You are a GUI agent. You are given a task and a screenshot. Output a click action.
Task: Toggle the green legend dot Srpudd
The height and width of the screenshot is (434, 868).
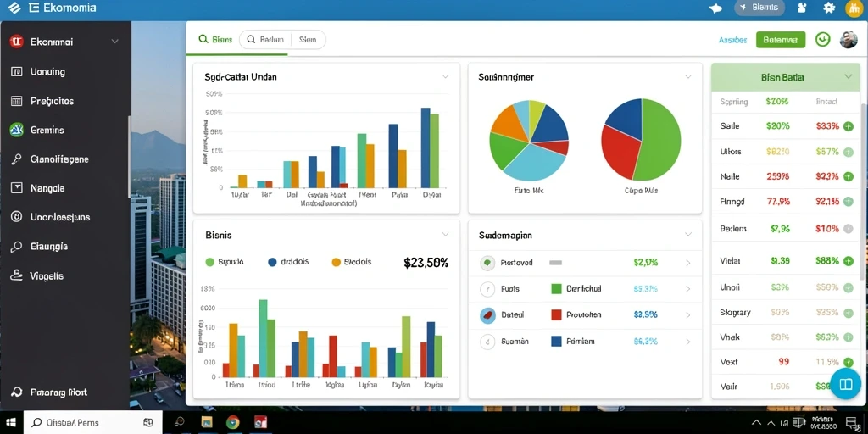point(209,263)
